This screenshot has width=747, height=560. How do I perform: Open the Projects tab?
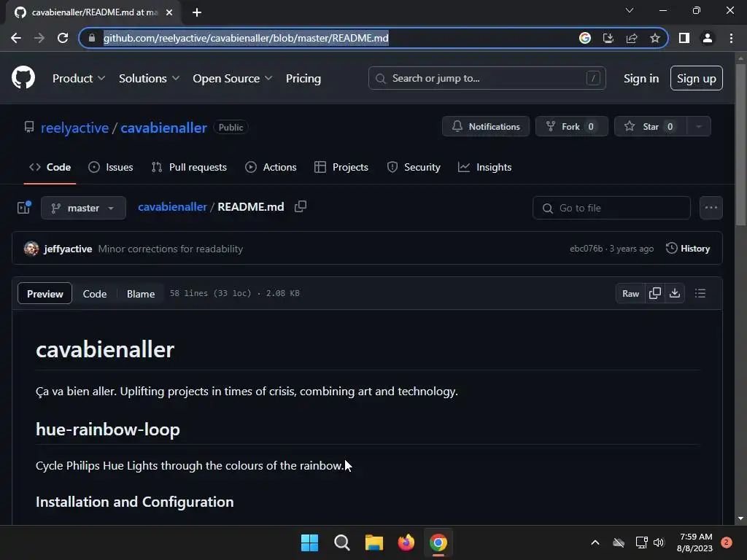click(x=341, y=167)
